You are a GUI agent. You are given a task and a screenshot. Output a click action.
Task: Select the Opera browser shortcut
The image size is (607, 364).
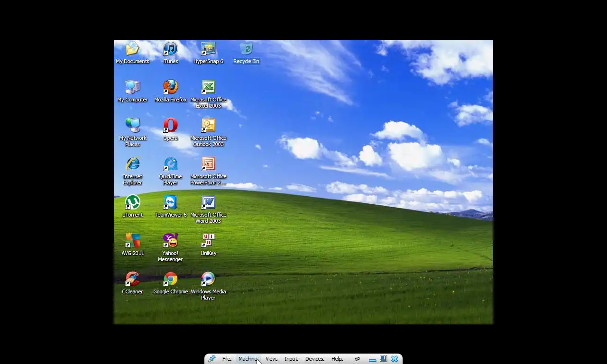click(170, 129)
